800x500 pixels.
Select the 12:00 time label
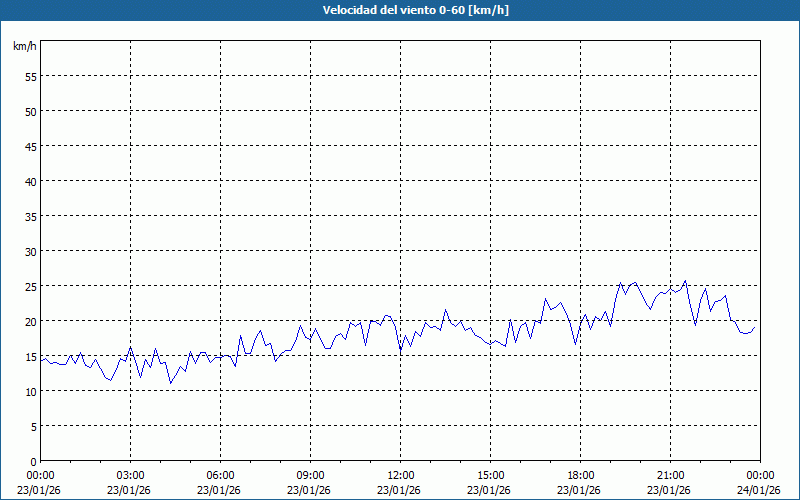click(400, 475)
